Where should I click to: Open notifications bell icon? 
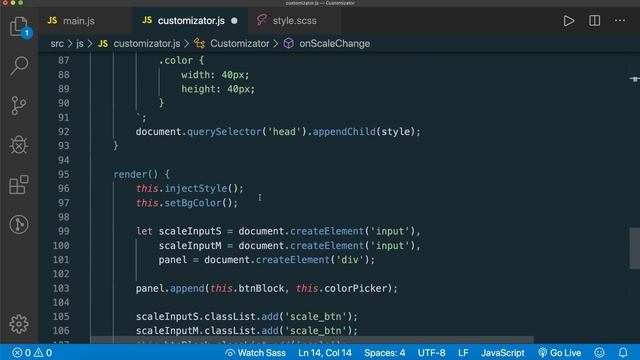point(623,353)
